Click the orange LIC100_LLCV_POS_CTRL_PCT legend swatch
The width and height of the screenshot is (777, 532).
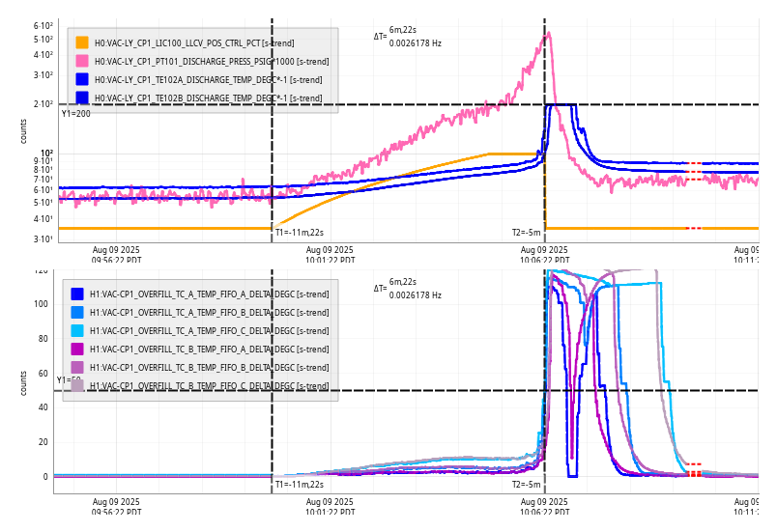click(x=82, y=42)
